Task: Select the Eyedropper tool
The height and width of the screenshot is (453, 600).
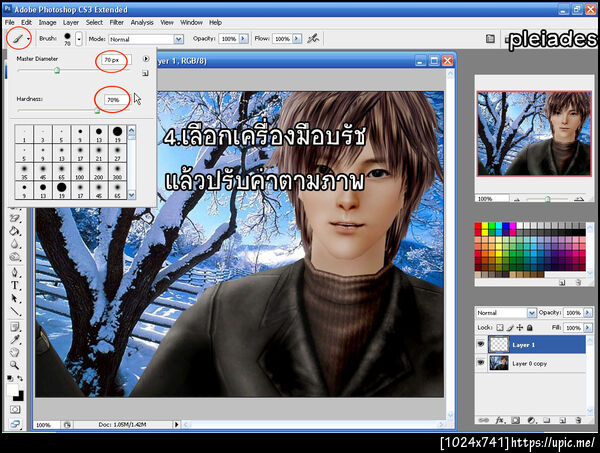Action: (x=15, y=340)
